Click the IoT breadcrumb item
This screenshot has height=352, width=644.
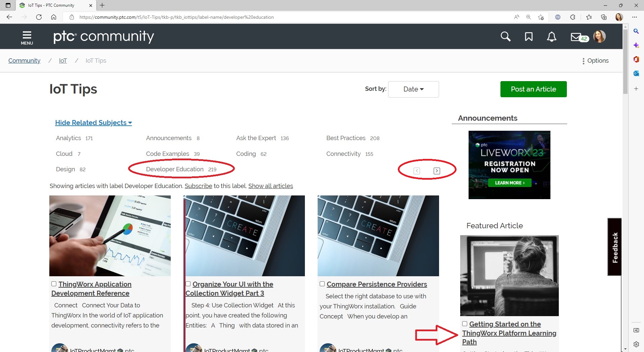(63, 61)
